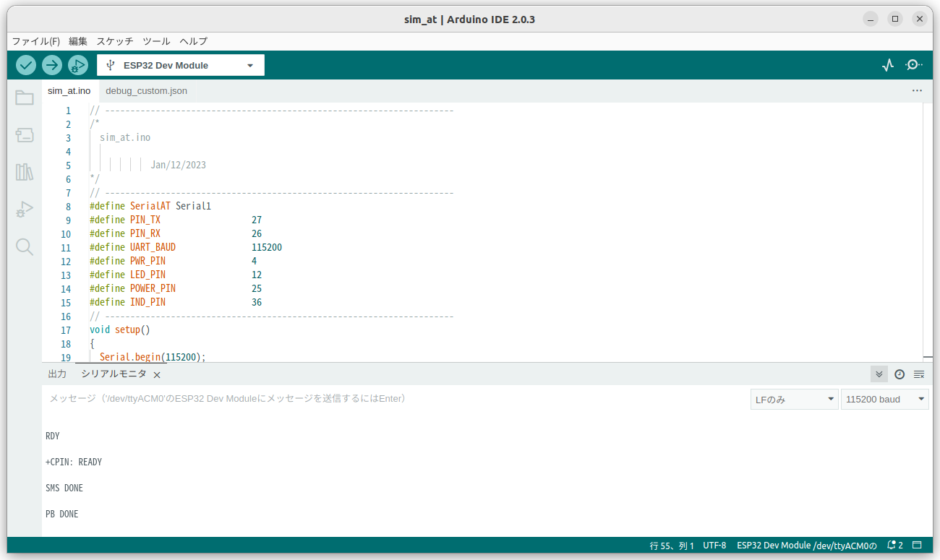This screenshot has width=940, height=560.
Task: Open the Sketchbook folder sidebar icon
Action: pos(25,98)
